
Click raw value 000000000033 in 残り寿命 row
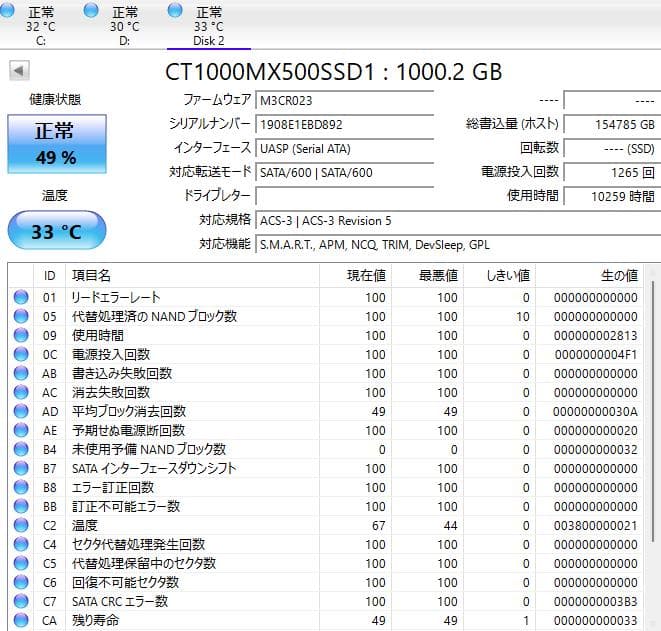[595, 620]
